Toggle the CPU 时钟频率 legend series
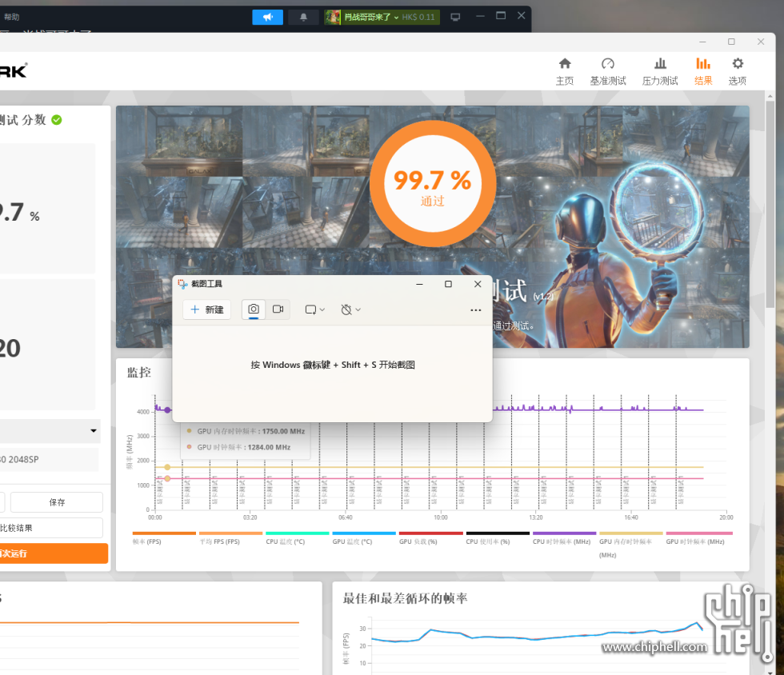Screen dimensions: 784x675 point(564,538)
